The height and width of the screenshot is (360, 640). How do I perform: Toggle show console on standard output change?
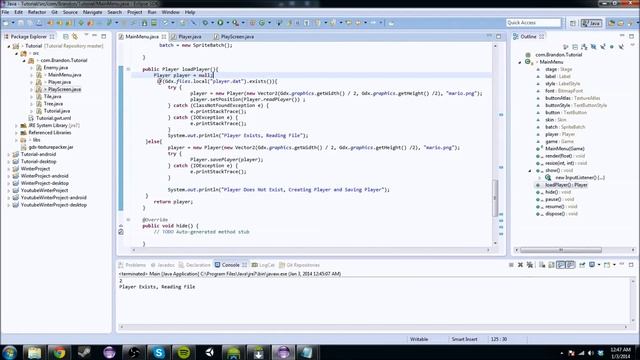pos(561,265)
